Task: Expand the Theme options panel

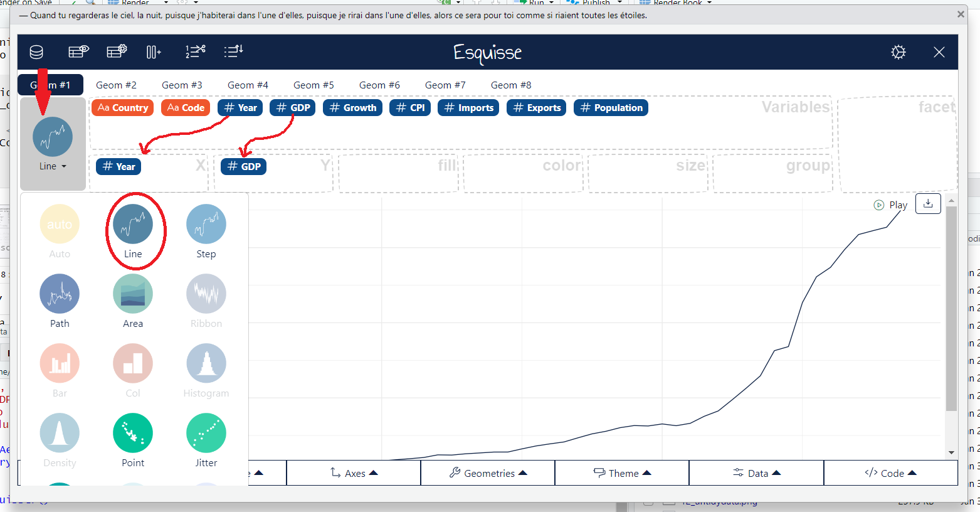Action: point(622,473)
